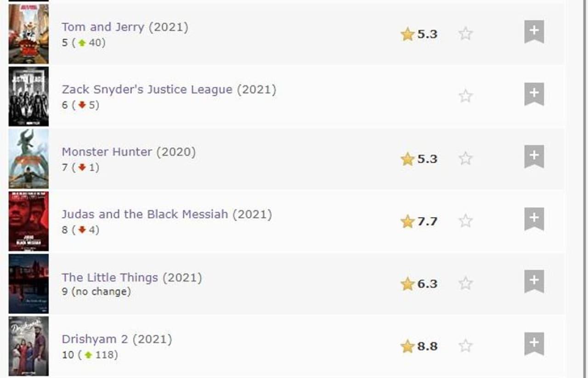Viewport: 588px width, 378px height.
Task: Rate The Little Things star outline
Action: tap(465, 283)
